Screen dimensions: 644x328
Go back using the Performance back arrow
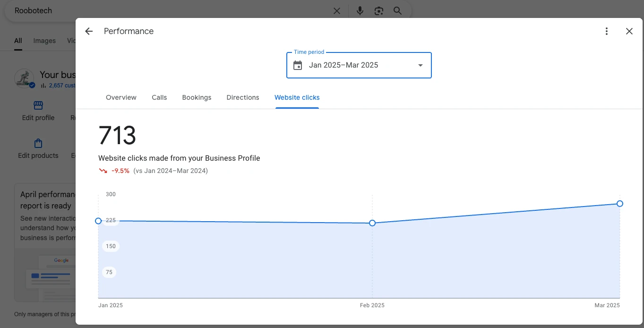tap(89, 31)
